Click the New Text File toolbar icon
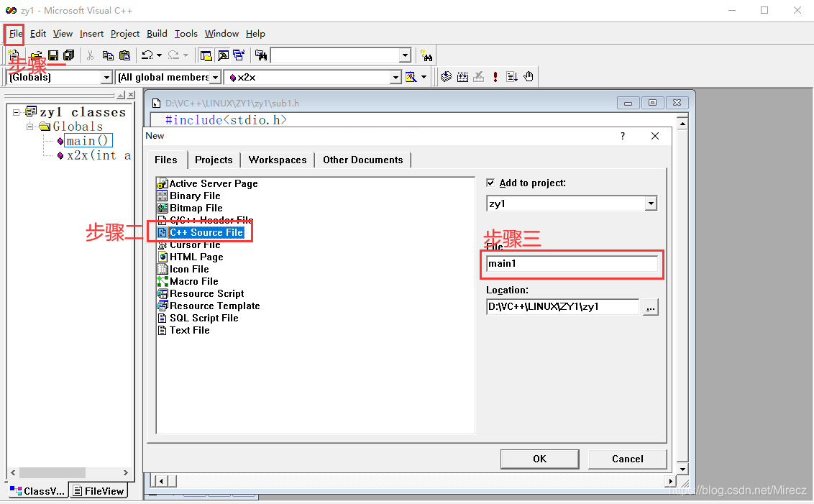 coord(14,55)
